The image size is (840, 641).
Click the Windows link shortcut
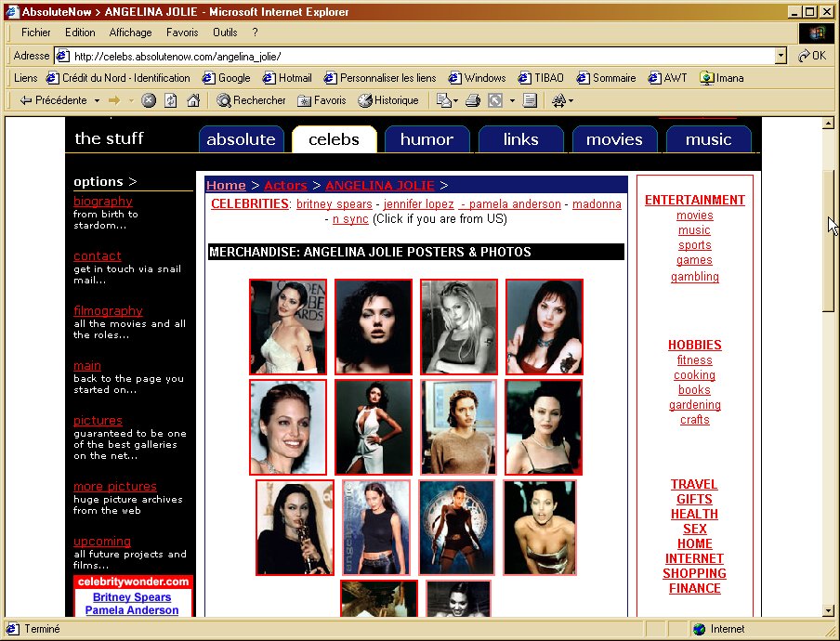pyautogui.click(x=478, y=78)
